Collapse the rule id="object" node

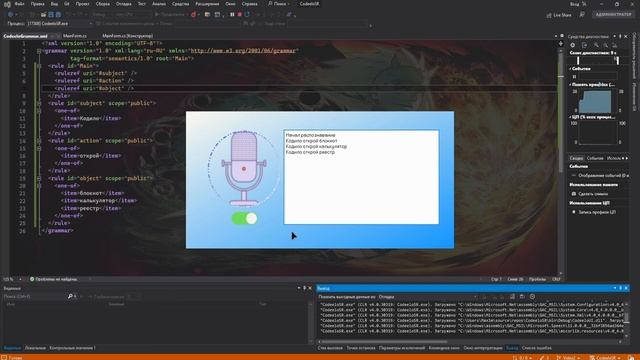(39, 178)
